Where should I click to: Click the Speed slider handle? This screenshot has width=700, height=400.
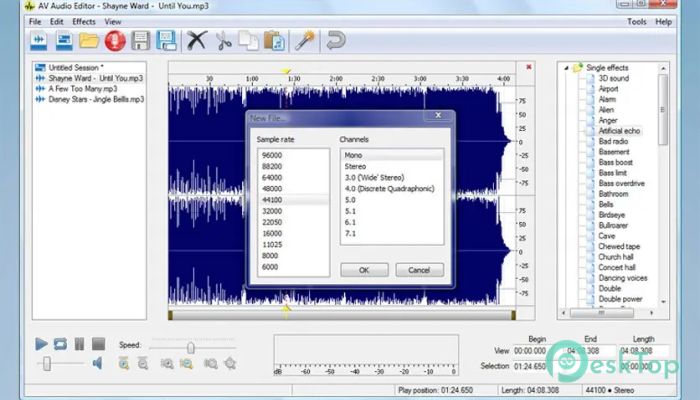[x=191, y=347]
